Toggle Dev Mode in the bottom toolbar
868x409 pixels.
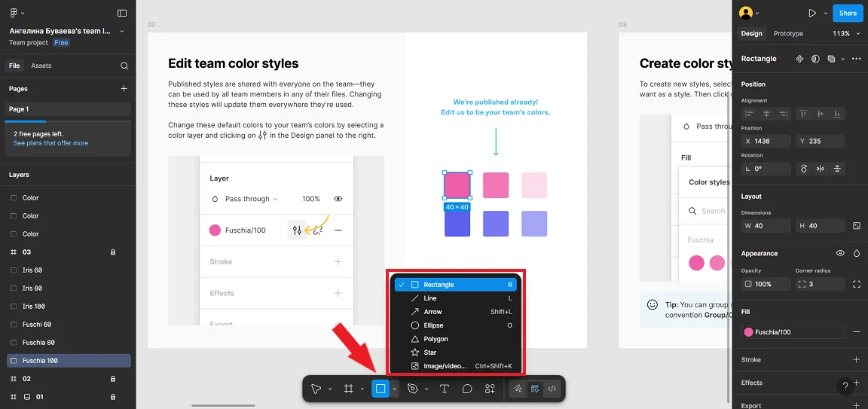coord(552,389)
